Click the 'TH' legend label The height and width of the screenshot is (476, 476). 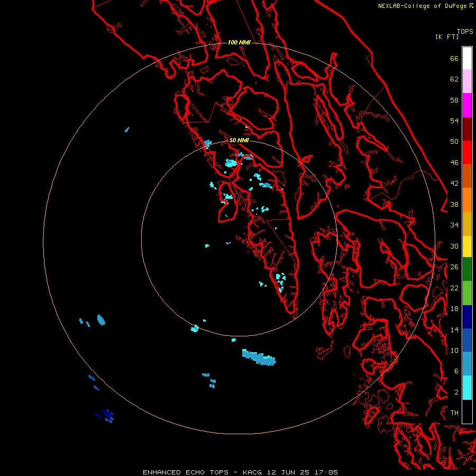click(x=454, y=413)
